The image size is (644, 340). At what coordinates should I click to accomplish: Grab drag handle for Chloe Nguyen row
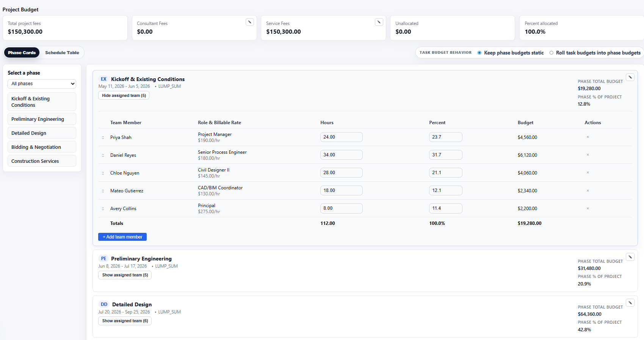click(103, 173)
